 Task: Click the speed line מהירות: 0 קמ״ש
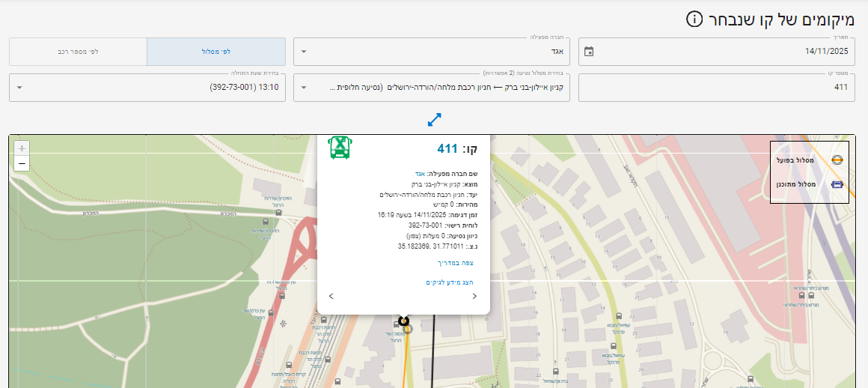(x=454, y=205)
